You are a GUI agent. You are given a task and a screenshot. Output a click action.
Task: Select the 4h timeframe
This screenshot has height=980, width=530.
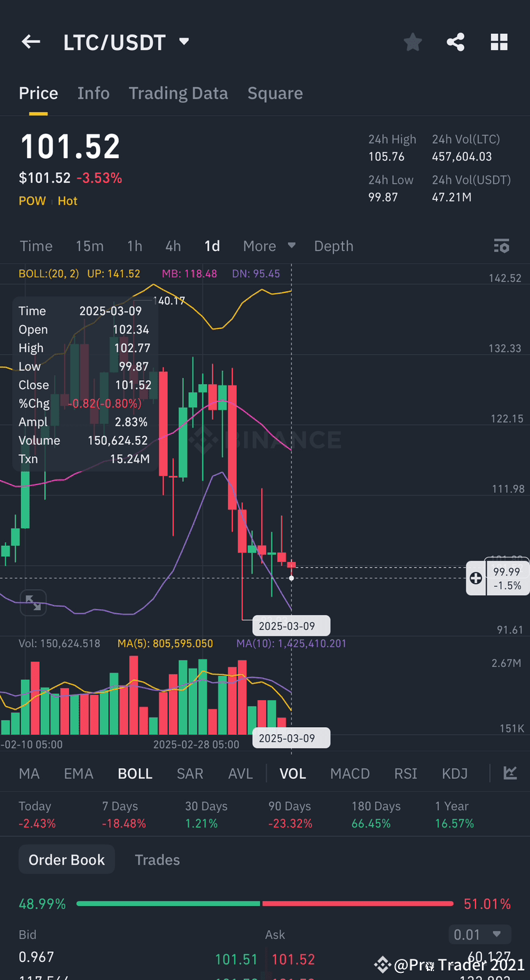click(x=172, y=246)
